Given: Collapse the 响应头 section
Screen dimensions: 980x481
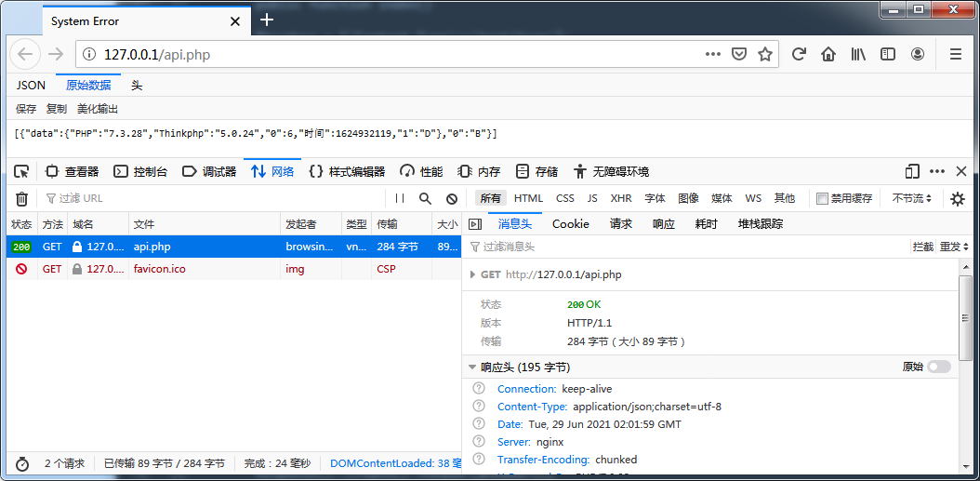Looking at the screenshot, I should click(x=472, y=367).
